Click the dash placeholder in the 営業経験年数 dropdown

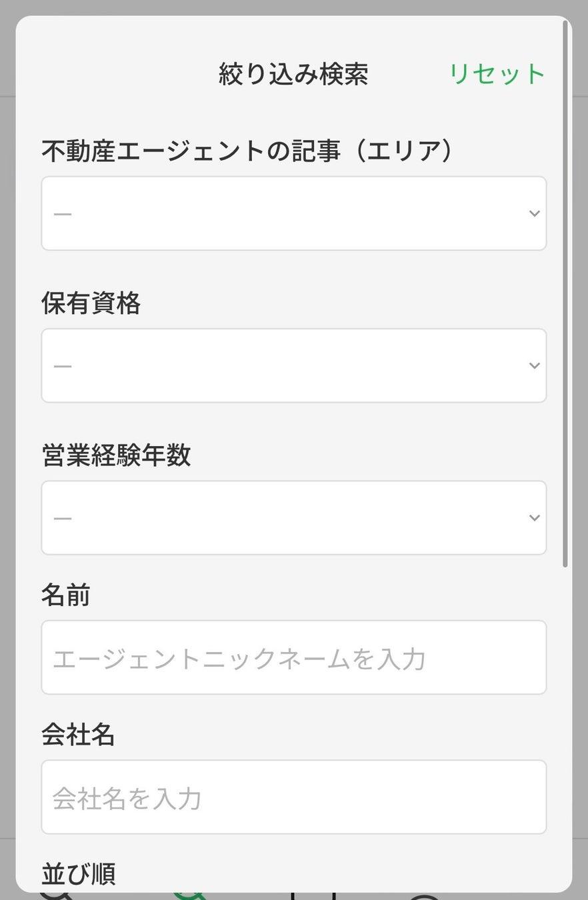click(63, 518)
